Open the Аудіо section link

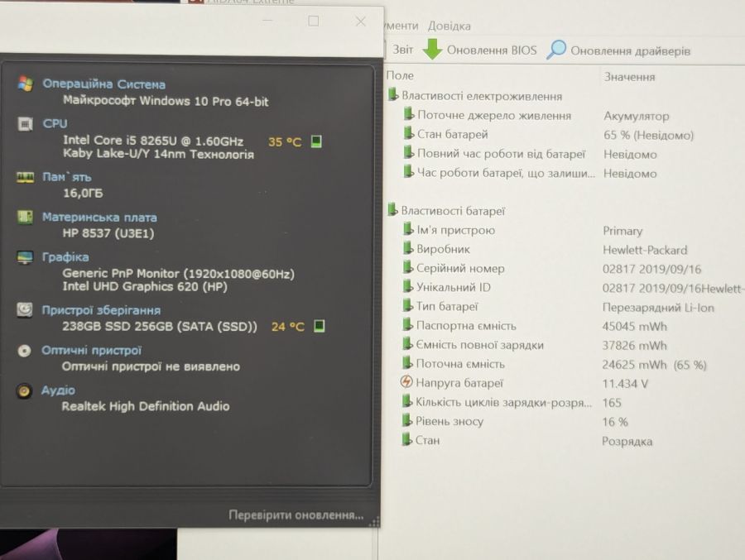[58, 390]
